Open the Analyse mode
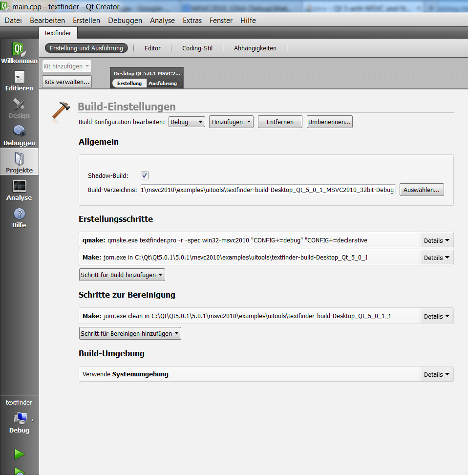Viewport: 468px width, 476px height. 19,190
